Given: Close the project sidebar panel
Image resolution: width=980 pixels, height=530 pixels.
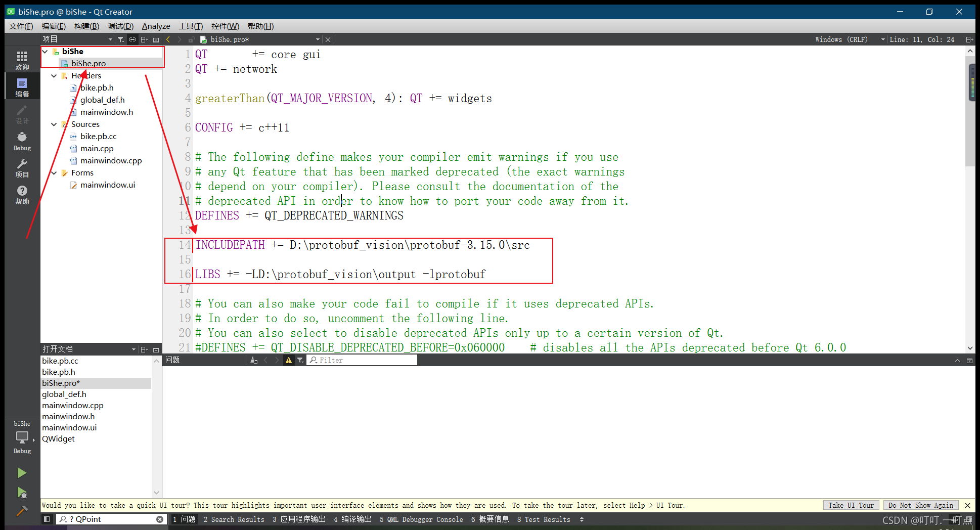Looking at the screenshot, I should pos(156,39).
